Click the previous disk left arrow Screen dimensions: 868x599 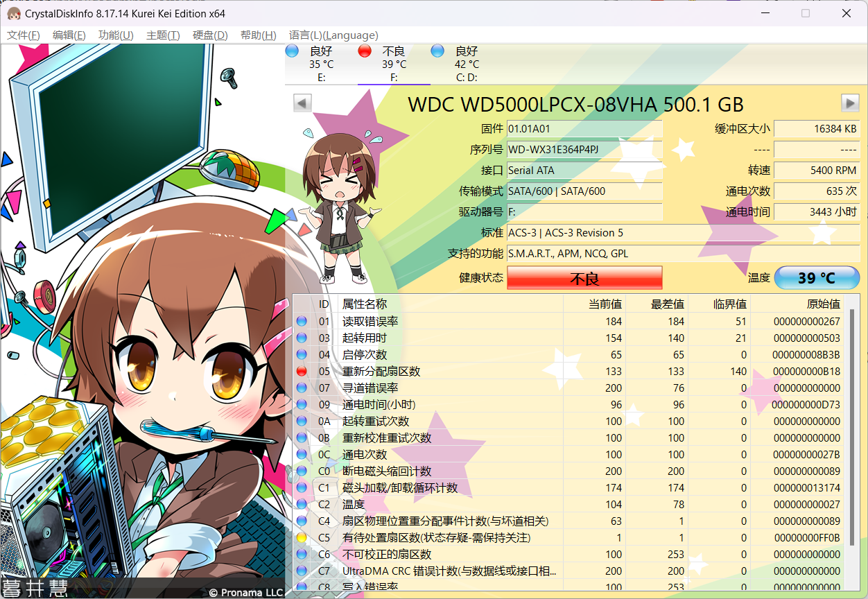302,103
